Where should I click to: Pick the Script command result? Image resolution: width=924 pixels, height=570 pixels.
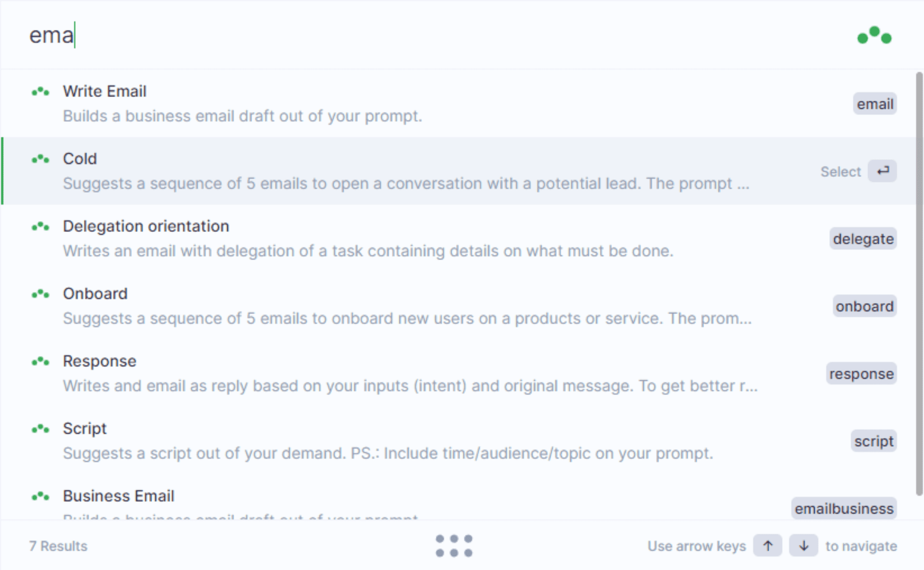[458, 441]
